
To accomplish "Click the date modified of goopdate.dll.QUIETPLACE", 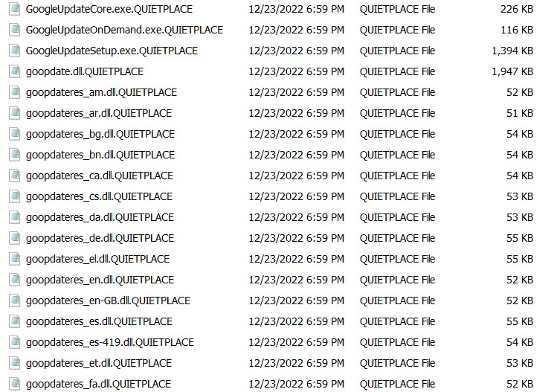I will tap(296, 71).
